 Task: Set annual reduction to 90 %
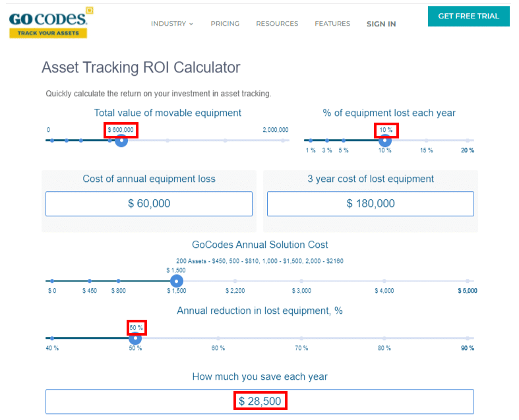(x=468, y=338)
